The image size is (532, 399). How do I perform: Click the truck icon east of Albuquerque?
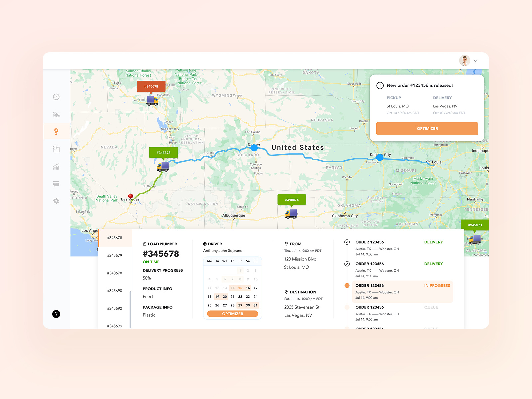pyautogui.click(x=291, y=214)
